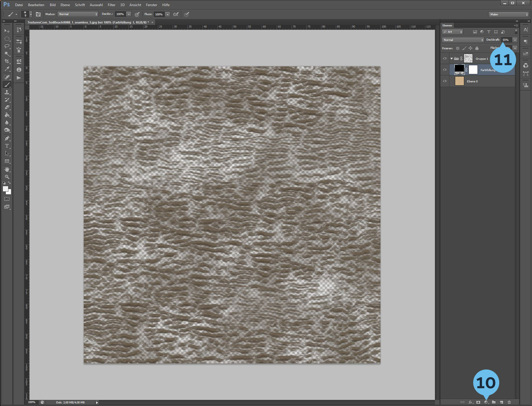Open the Paragraph panel icon
The height and width of the screenshot is (406, 532).
click(x=526, y=41)
